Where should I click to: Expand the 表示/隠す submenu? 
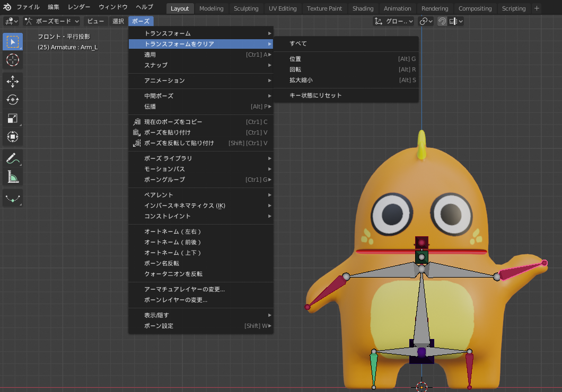[x=201, y=315]
